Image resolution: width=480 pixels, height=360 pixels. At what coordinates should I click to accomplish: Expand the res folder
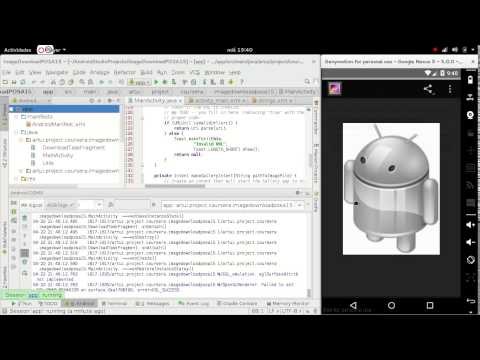[x=16, y=179]
